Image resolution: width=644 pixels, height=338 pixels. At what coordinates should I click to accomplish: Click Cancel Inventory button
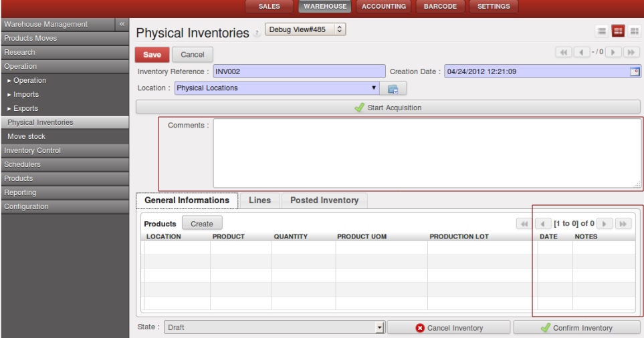[449, 328]
